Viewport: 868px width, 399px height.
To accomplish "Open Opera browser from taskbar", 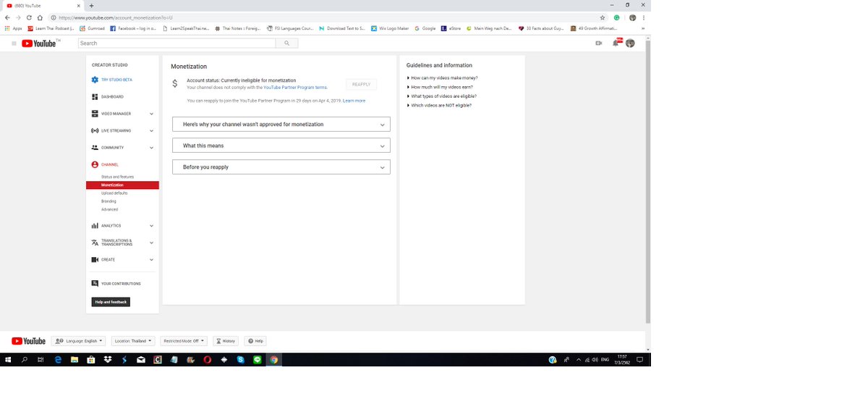I will [208, 360].
